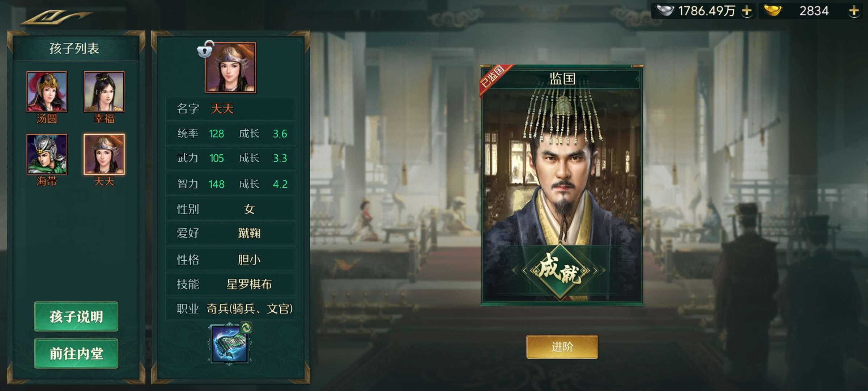
Task: Click the green swap icon on item
Action: pyautogui.click(x=246, y=328)
